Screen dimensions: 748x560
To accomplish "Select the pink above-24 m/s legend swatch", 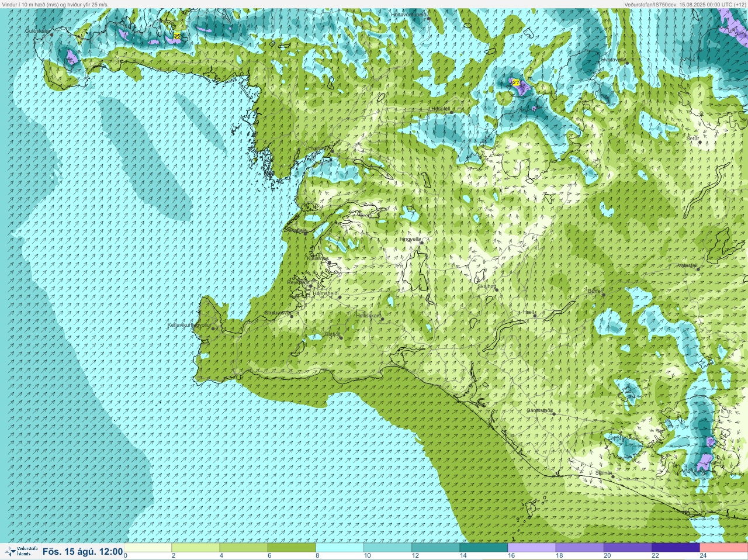I will pos(723,548).
